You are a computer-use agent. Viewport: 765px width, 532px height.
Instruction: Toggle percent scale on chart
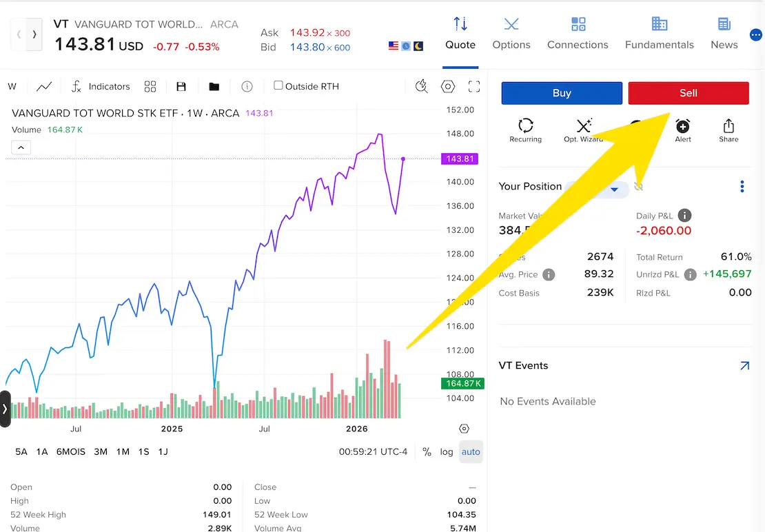pos(427,452)
